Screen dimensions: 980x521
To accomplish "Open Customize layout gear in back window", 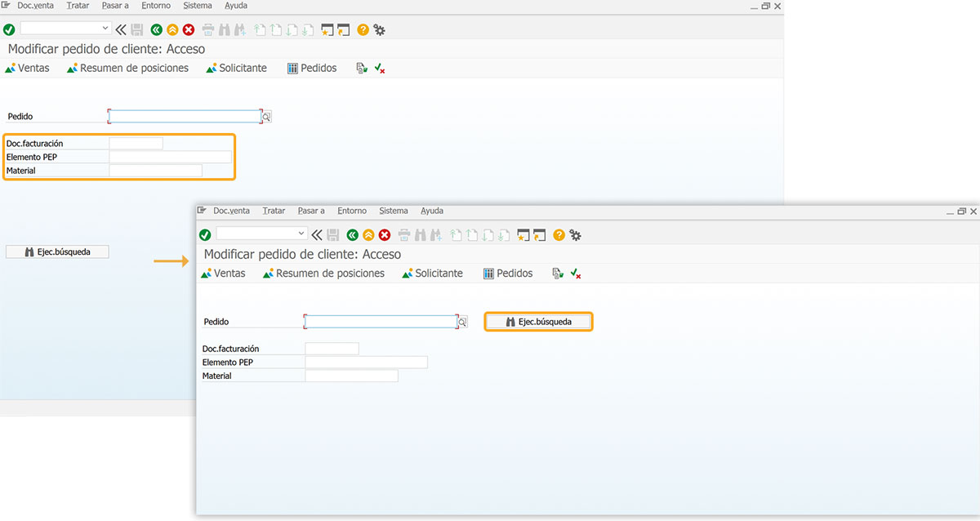I will click(x=380, y=29).
